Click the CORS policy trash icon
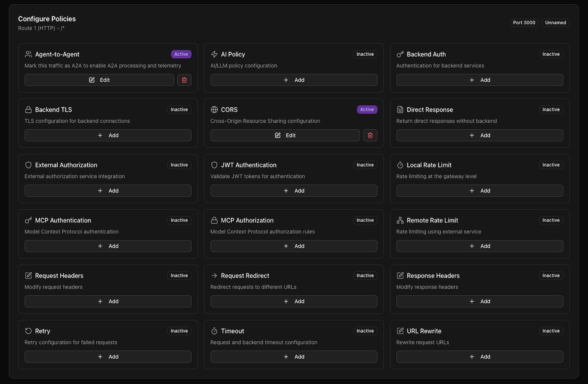588x384 pixels. click(370, 135)
